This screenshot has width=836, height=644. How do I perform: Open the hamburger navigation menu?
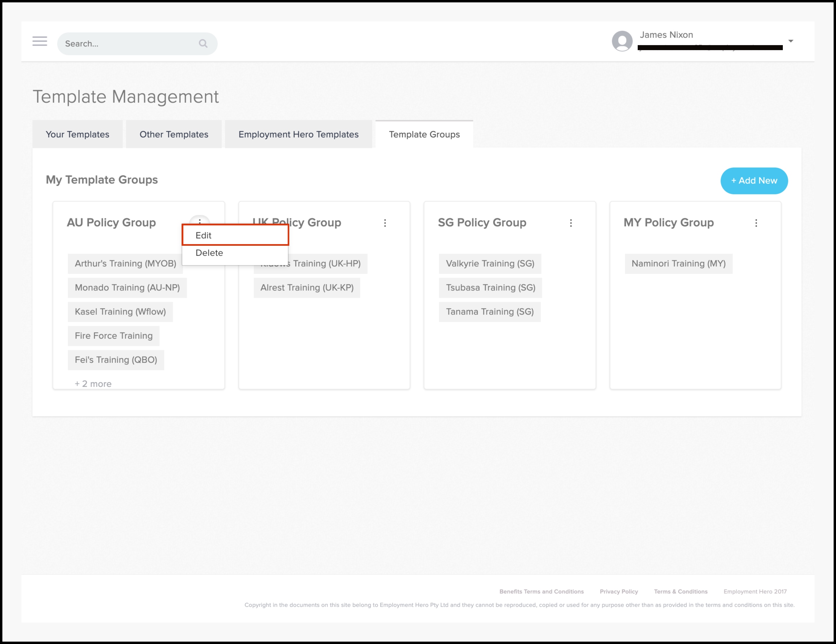click(39, 41)
